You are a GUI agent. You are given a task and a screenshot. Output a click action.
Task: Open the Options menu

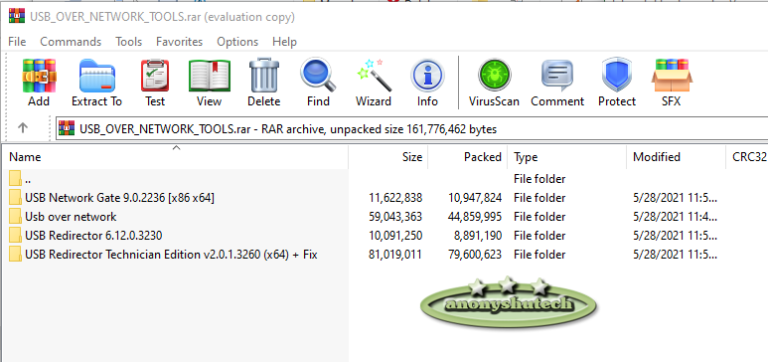point(238,42)
